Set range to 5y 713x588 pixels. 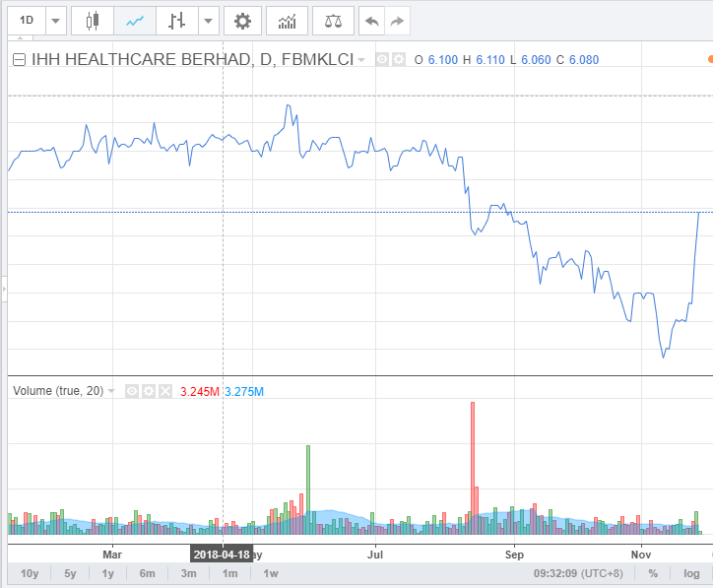pos(70,573)
